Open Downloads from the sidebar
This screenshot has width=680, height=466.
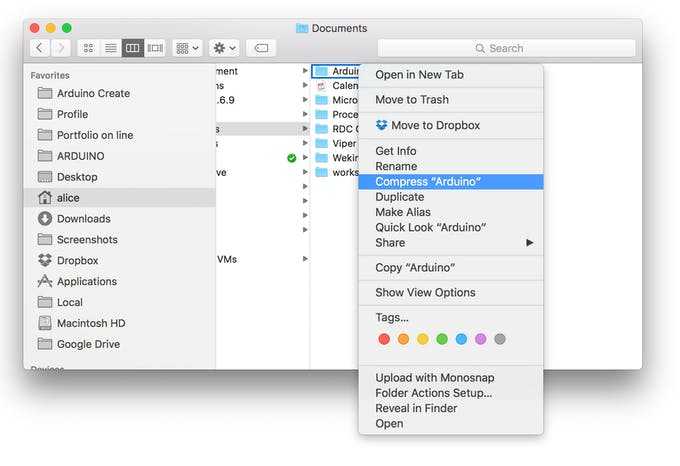[x=83, y=218]
